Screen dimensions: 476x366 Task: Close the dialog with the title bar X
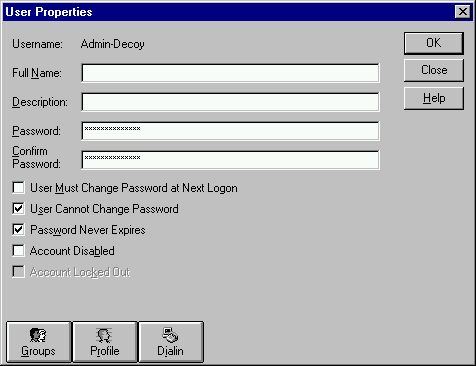pyautogui.click(x=463, y=12)
